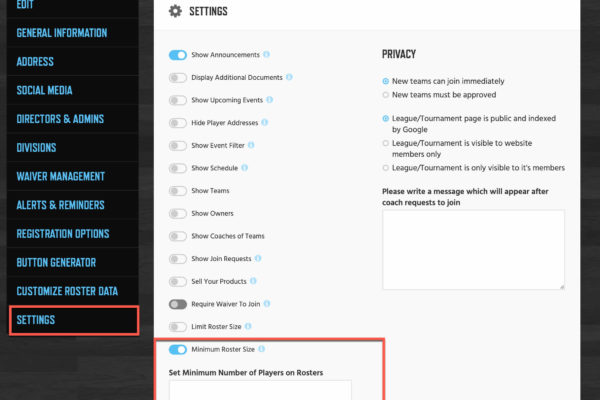Click the minimum number of players field
The height and width of the screenshot is (400, 600).
(x=260, y=390)
